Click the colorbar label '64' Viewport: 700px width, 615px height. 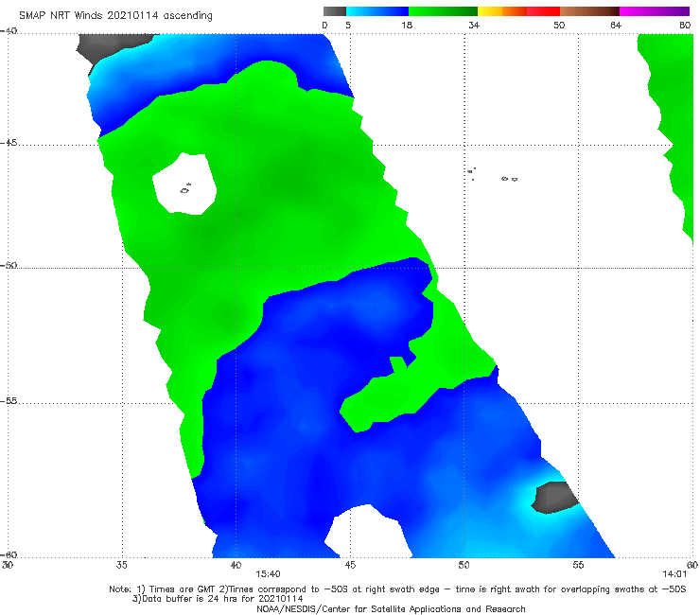[x=616, y=26]
